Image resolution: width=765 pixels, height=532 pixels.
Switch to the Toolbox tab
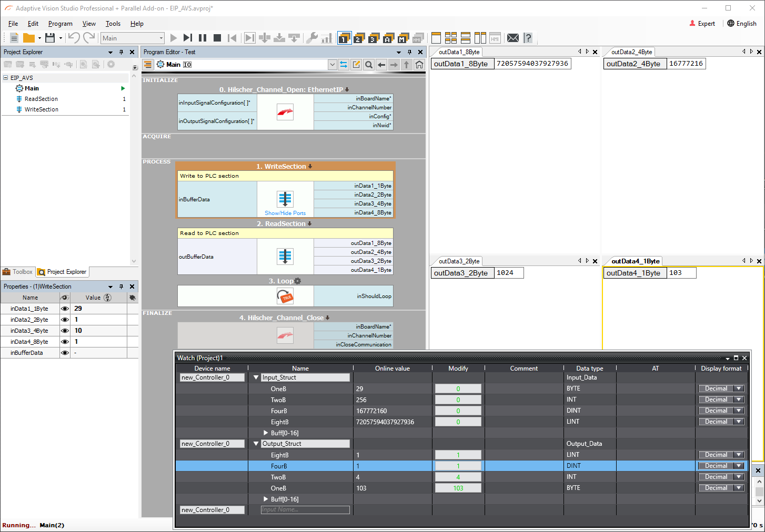coord(18,272)
